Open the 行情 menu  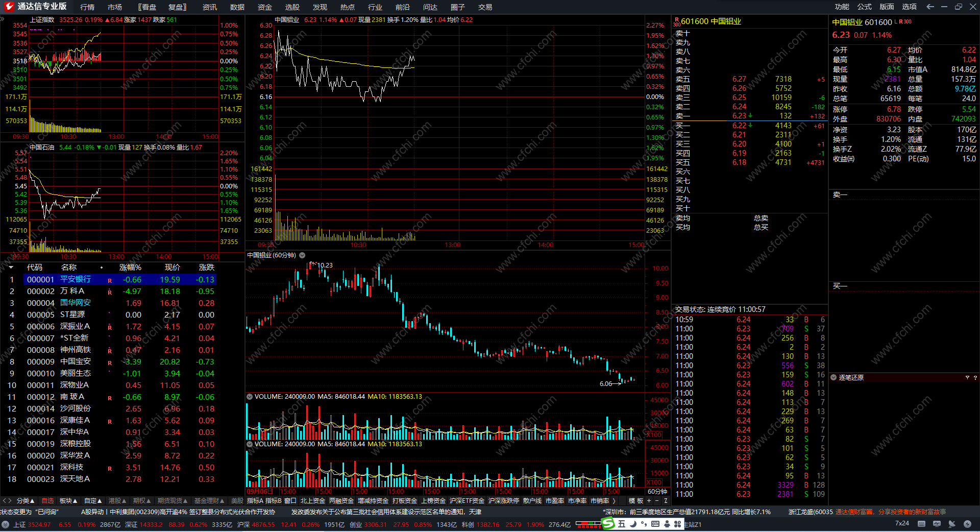87,7
